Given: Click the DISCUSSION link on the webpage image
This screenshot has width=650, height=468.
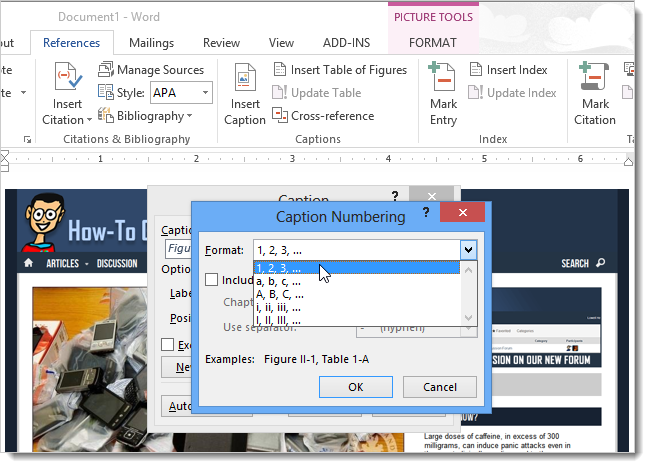Looking at the screenshot, I should [117, 263].
